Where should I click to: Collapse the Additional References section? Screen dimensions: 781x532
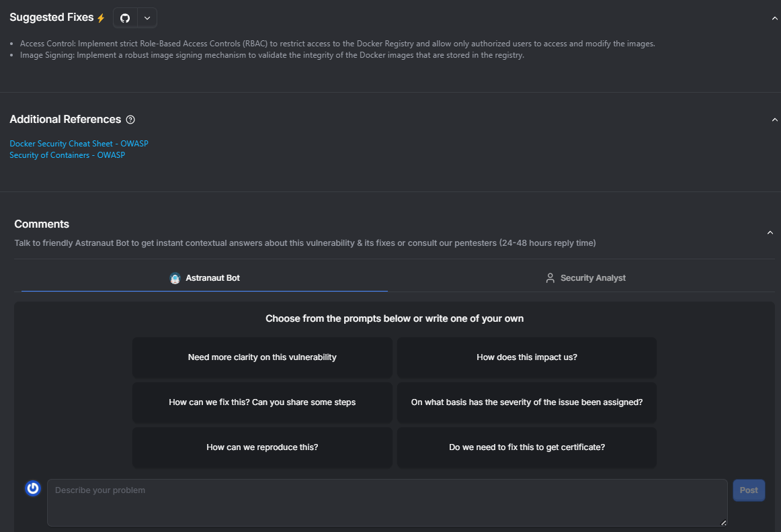tap(774, 120)
